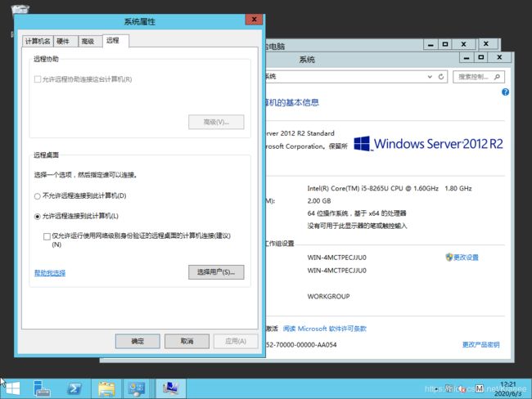Click the search magnifier in Control Panel search
The height and width of the screenshot is (399, 532).
click(x=497, y=77)
